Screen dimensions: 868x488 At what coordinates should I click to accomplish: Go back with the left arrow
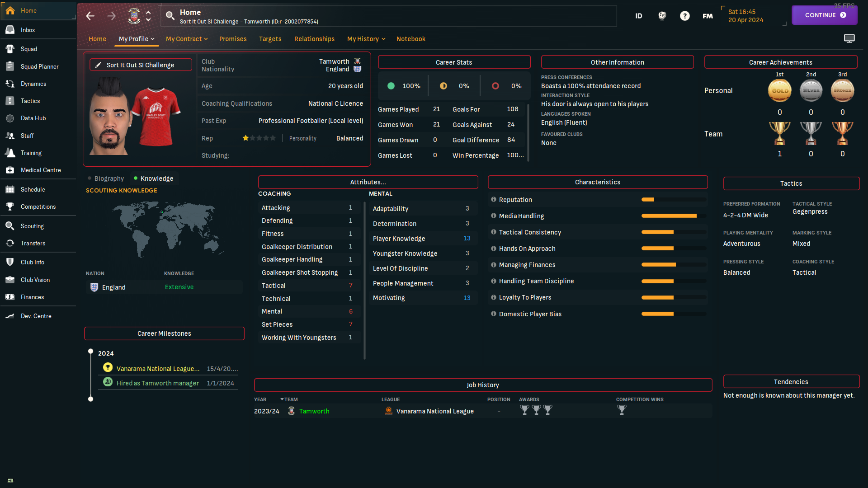(90, 16)
